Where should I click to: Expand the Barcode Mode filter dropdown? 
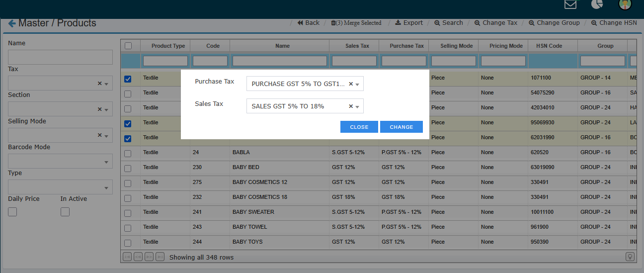point(60,161)
